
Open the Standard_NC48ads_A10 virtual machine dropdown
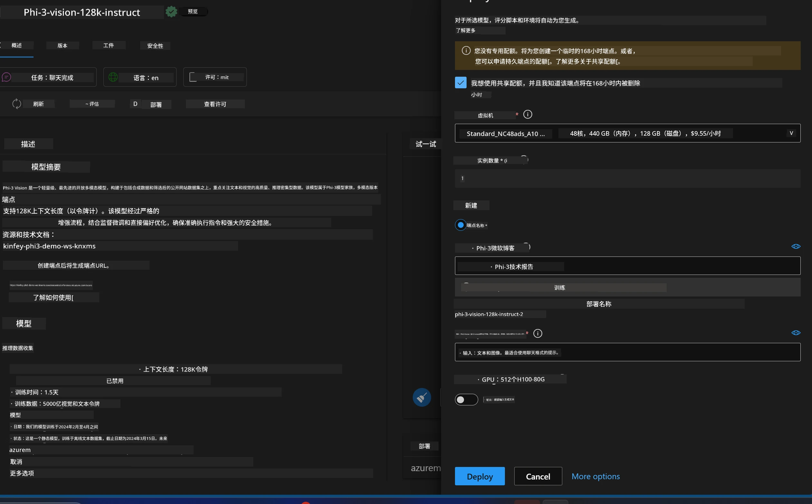pyautogui.click(x=627, y=133)
